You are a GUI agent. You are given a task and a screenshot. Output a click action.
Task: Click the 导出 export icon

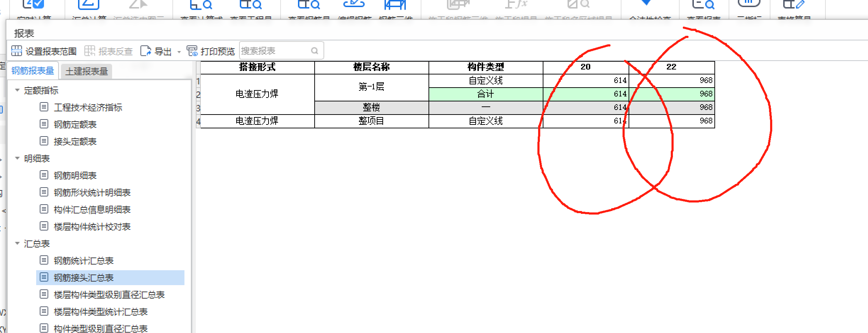146,51
